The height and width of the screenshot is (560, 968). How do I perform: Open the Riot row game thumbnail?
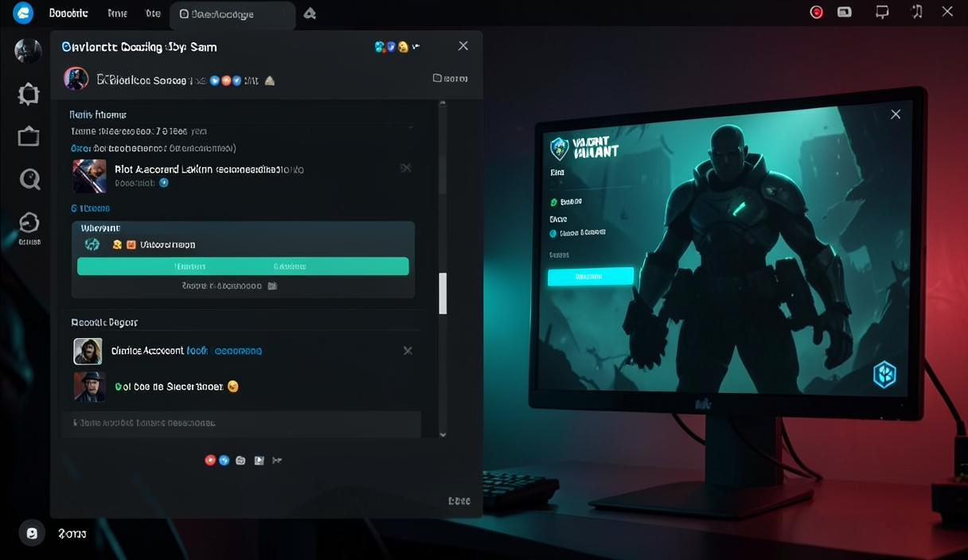[89, 176]
